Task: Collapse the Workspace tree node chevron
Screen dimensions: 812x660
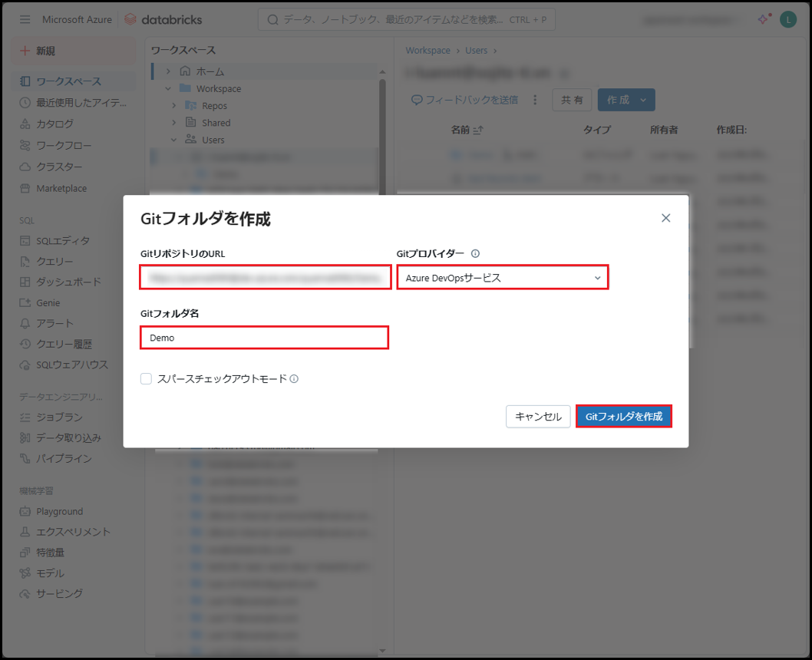Action: (168, 88)
